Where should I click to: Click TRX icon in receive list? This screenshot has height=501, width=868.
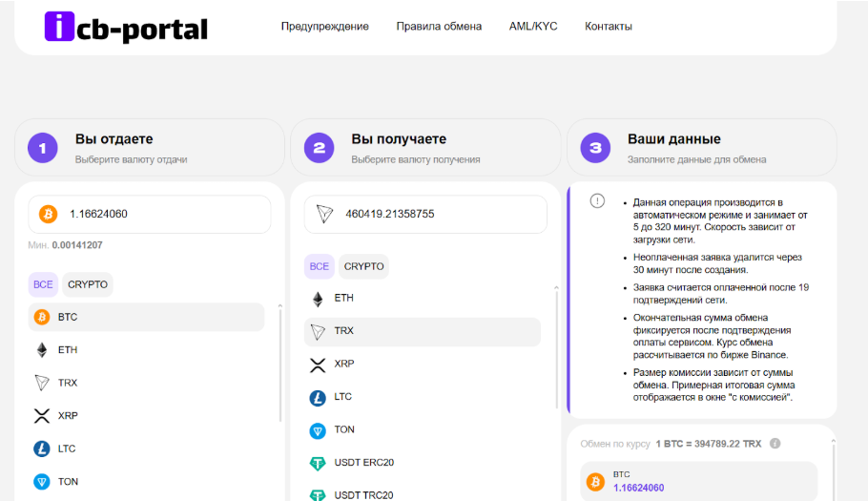318,332
